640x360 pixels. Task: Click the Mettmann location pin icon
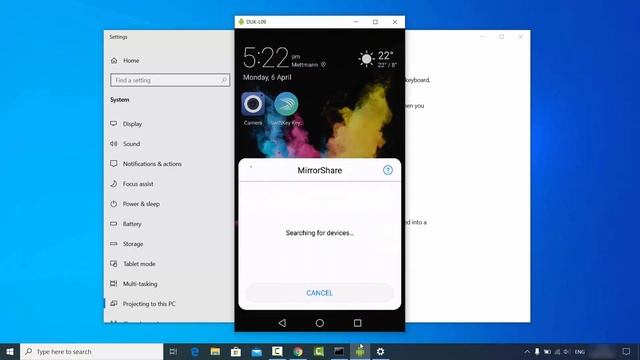pos(323,64)
